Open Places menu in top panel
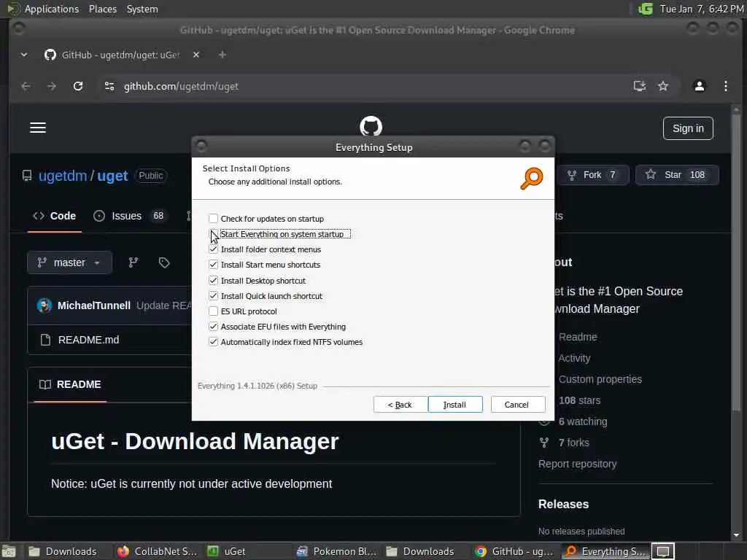This screenshot has height=560, width=747. [102, 9]
